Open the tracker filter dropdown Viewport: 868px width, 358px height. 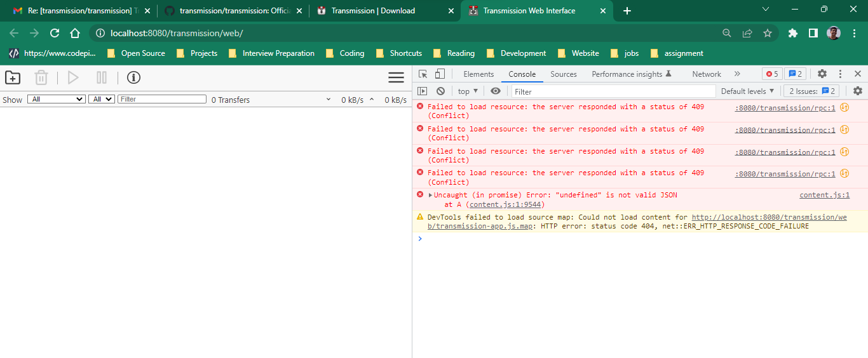pyautogui.click(x=102, y=99)
